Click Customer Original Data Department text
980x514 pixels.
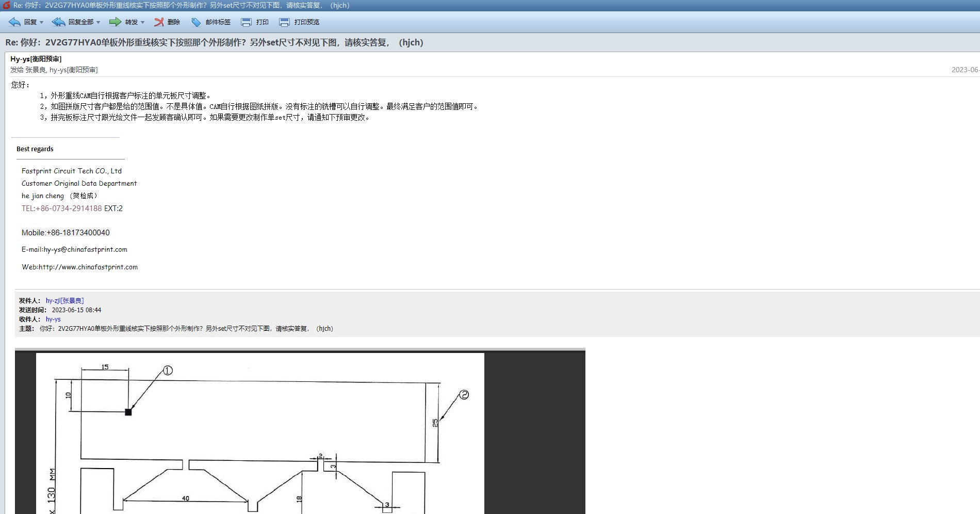tap(79, 183)
